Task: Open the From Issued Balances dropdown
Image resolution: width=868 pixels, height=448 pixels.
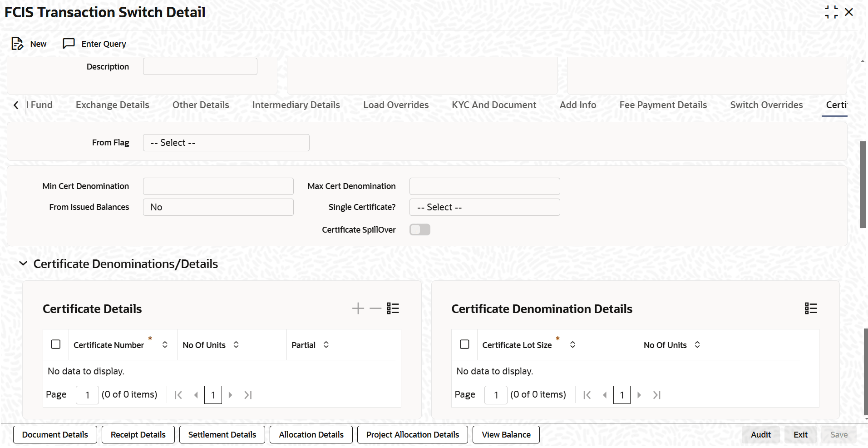Action: tap(218, 207)
